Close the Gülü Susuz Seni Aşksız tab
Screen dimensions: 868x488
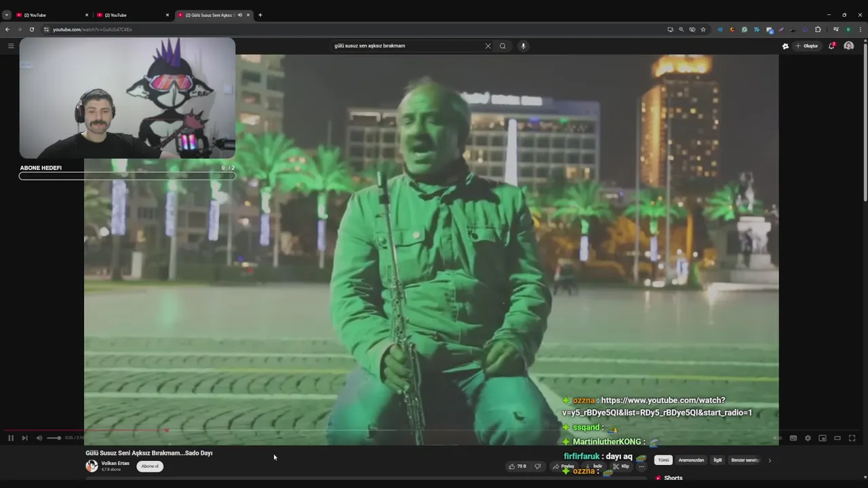point(248,15)
